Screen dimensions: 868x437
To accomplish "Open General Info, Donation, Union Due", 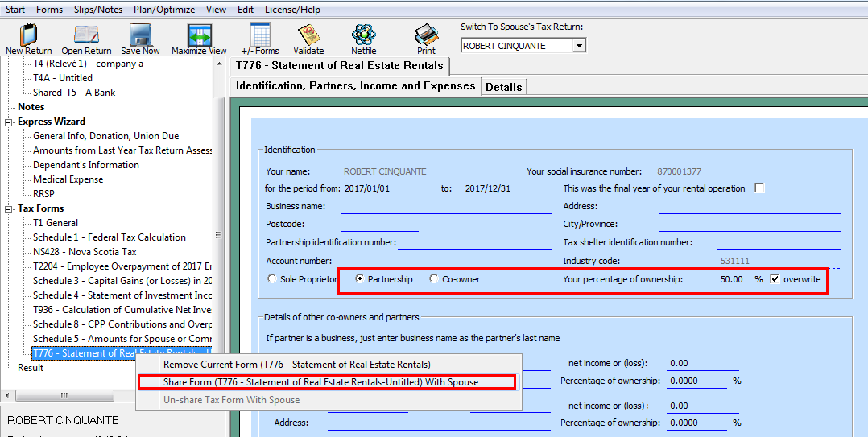I will coord(105,136).
